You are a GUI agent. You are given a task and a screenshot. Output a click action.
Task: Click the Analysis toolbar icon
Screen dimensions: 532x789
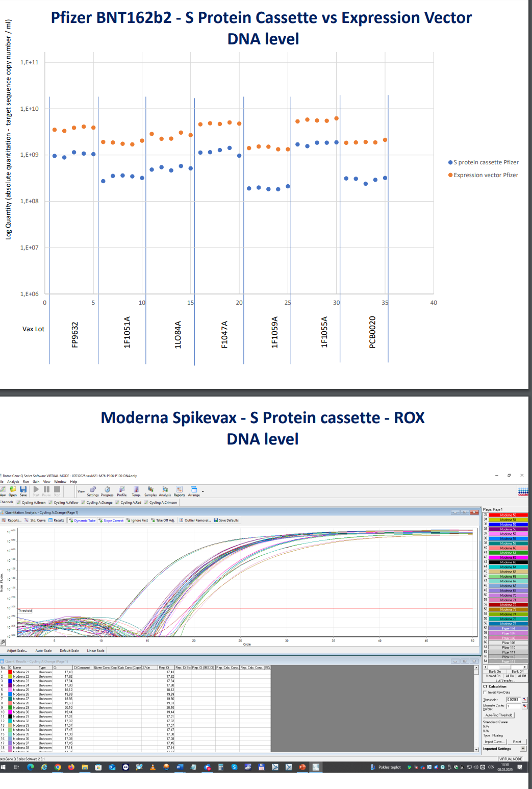coord(165,491)
